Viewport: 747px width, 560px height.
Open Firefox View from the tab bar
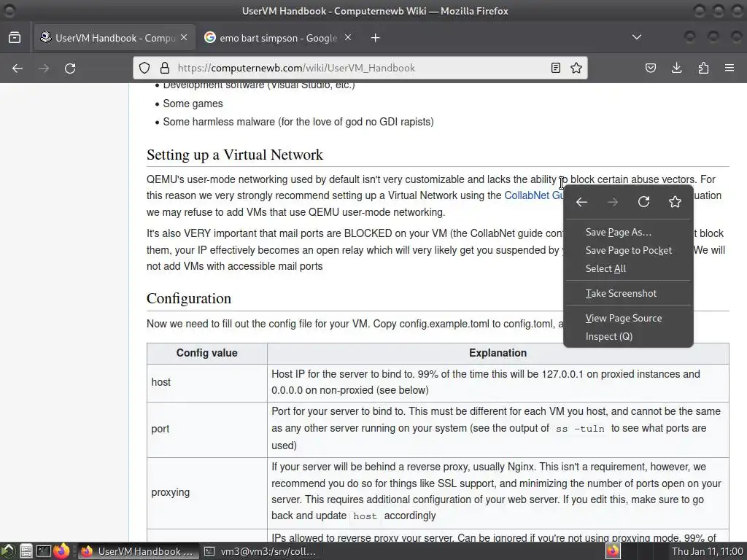click(15, 38)
